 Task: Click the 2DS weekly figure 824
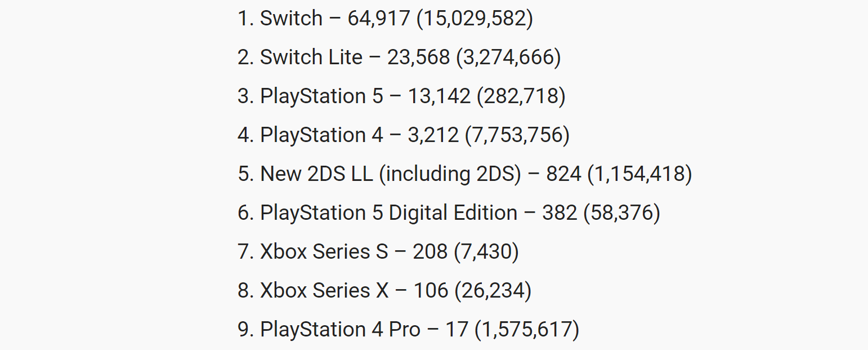pyautogui.click(x=563, y=174)
